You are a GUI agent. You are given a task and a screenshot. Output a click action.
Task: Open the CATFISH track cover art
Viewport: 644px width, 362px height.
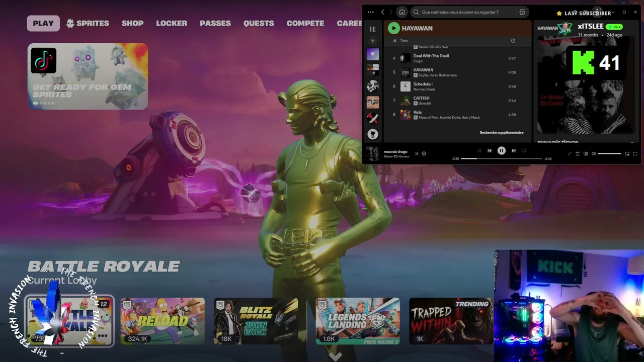tap(406, 101)
